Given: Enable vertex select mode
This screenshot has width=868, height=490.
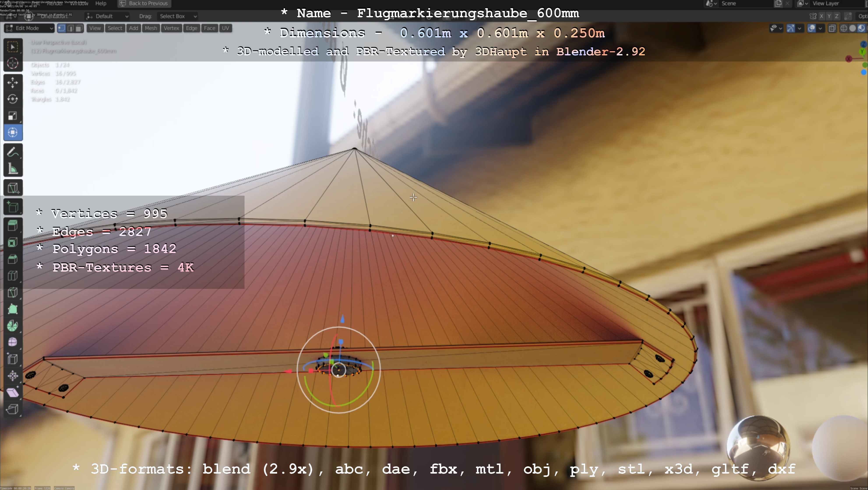Looking at the screenshot, I should [x=62, y=28].
